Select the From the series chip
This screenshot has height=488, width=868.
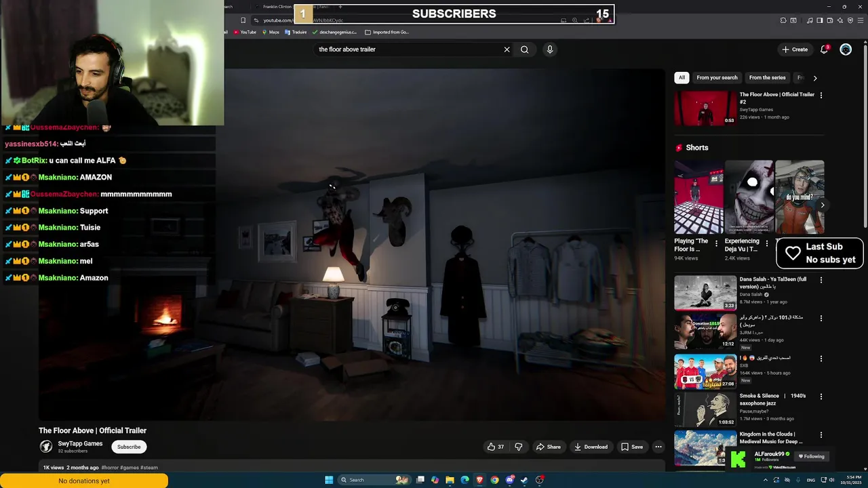(x=768, y=78)
